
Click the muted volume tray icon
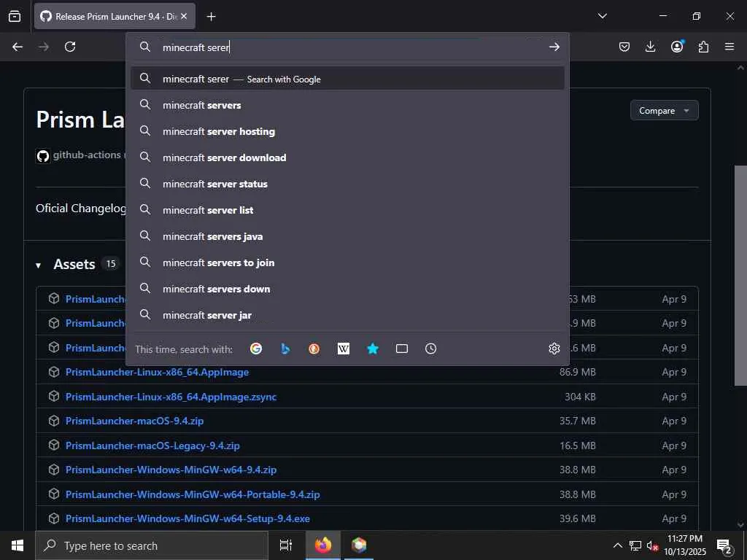coord(652,545)
